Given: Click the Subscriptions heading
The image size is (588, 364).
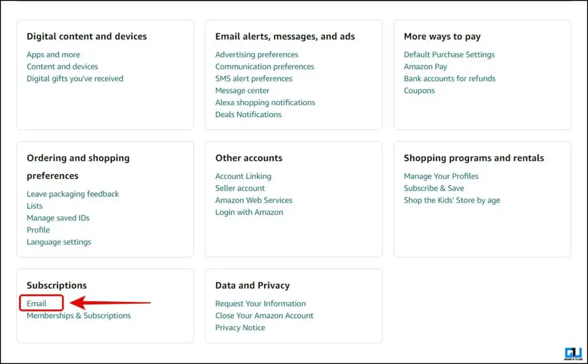Looking at the screenshot, I should pyautogui.click(x=57, y=286).
